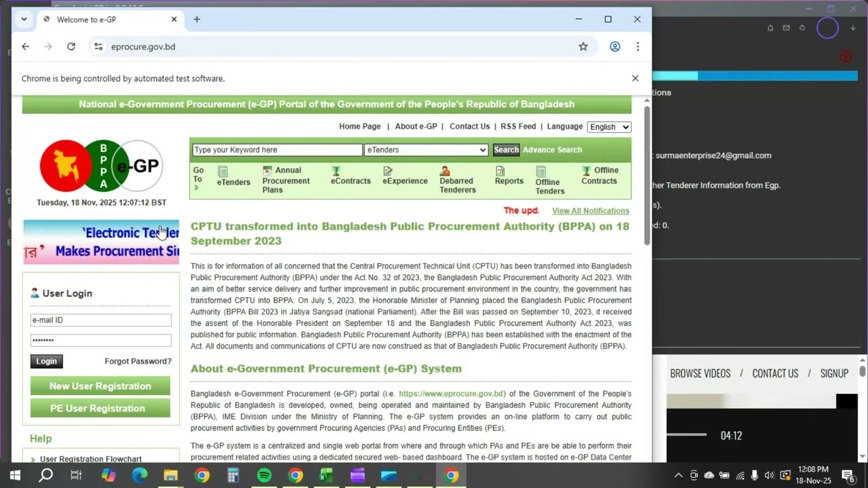Click notification bell in background window

pyautogui.click(x=770, y=28)
